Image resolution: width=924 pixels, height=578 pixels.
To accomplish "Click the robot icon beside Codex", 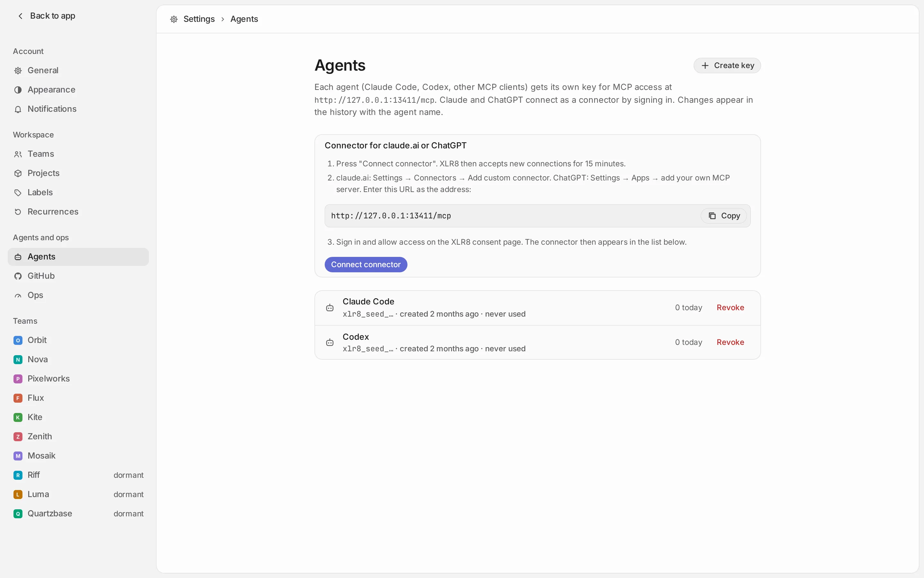I will tap(330, 343).
